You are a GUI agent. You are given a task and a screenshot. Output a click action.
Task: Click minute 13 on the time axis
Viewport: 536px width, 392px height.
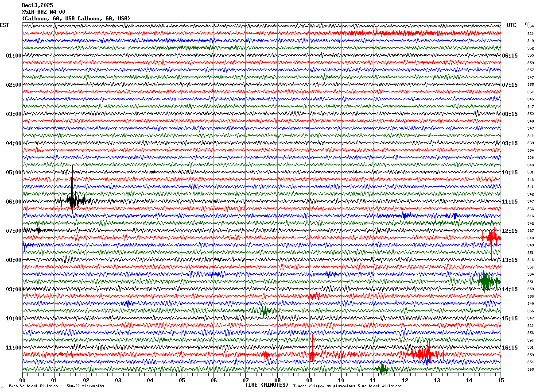coord(437,380)
